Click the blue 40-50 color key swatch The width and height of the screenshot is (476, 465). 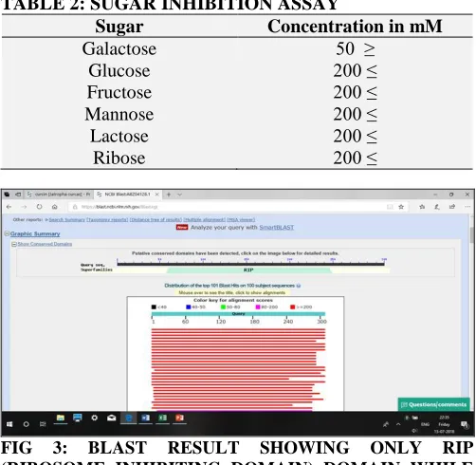(189, 307)
